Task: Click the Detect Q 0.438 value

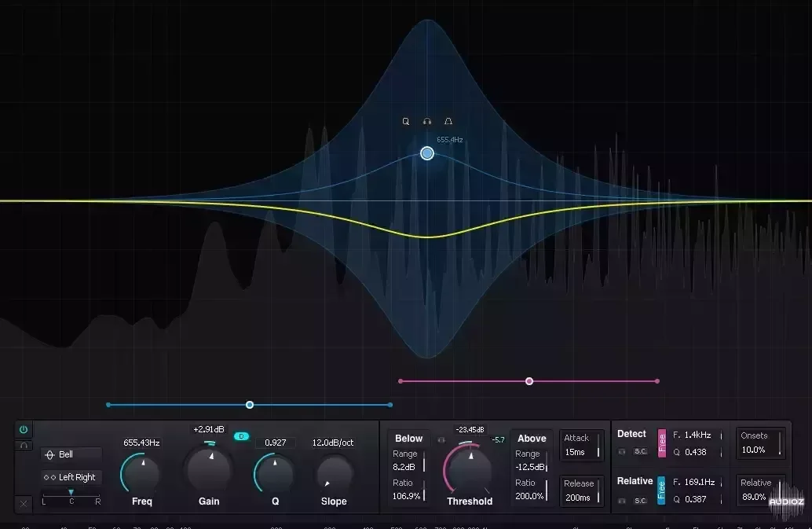Action: click(696, 452)
